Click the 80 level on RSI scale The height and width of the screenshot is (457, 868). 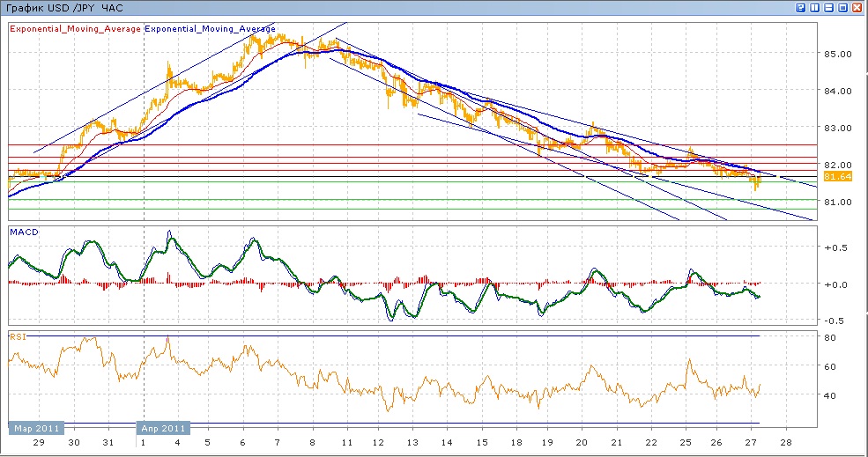[829, 336]
